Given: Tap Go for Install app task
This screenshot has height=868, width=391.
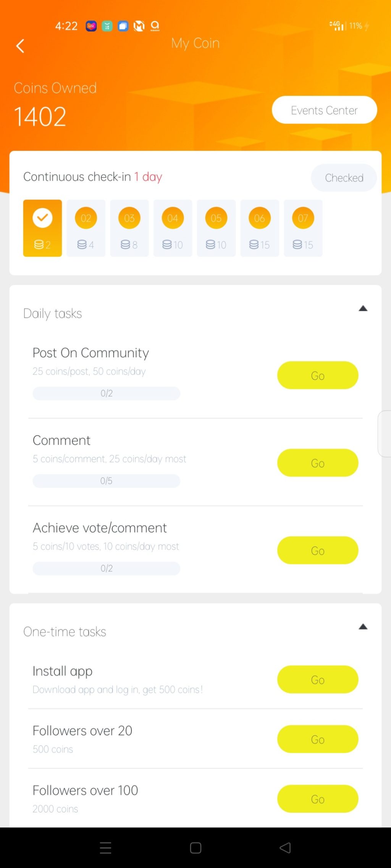Looking at the screenshot, I should 318,680.
